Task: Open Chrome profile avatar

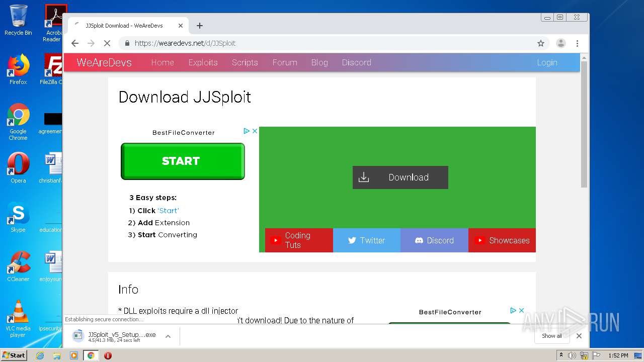Action: coord(561,43)
